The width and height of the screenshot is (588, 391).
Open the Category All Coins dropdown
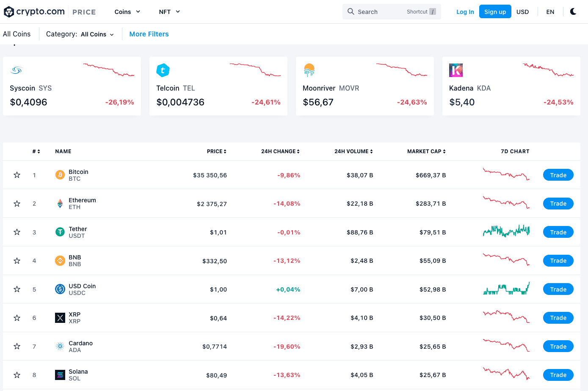pos(97,34)
